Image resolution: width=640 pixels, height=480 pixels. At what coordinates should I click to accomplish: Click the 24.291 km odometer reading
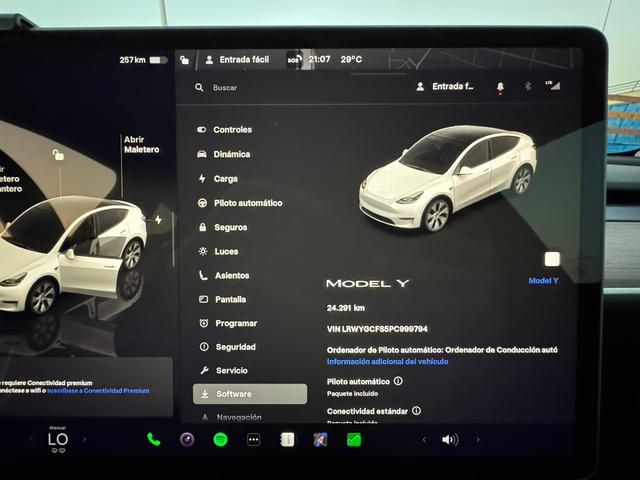pos(346,308)
